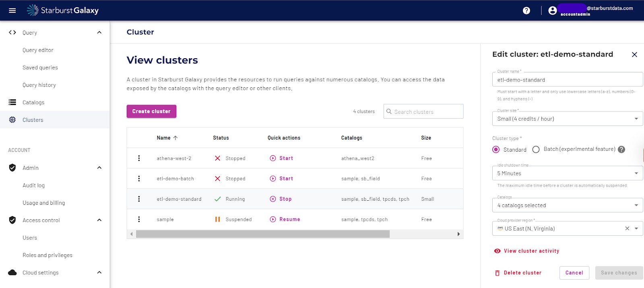Open Saved queries page
The width and height of the screenshot is (644, 288).
pyautogui.click(x=40, y=68)
